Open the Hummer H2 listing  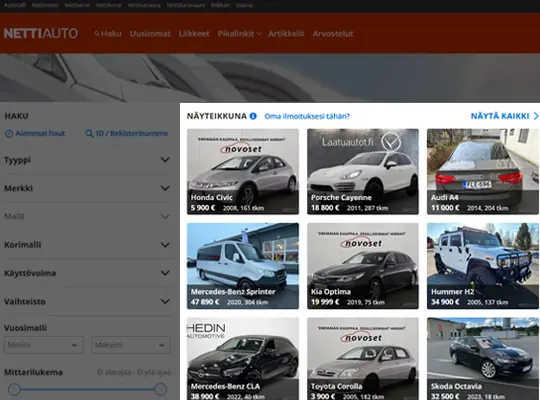[483, 266]
